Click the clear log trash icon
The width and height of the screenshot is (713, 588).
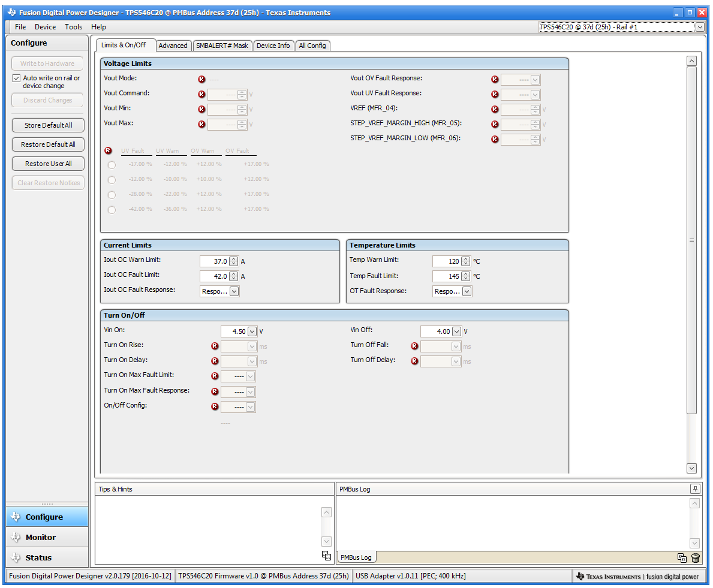pos(695,558)
